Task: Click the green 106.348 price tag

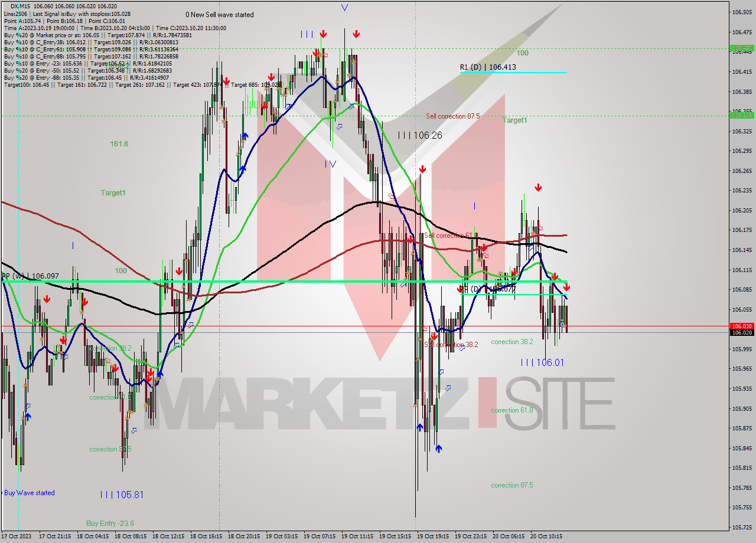Action: pos(742,116)
